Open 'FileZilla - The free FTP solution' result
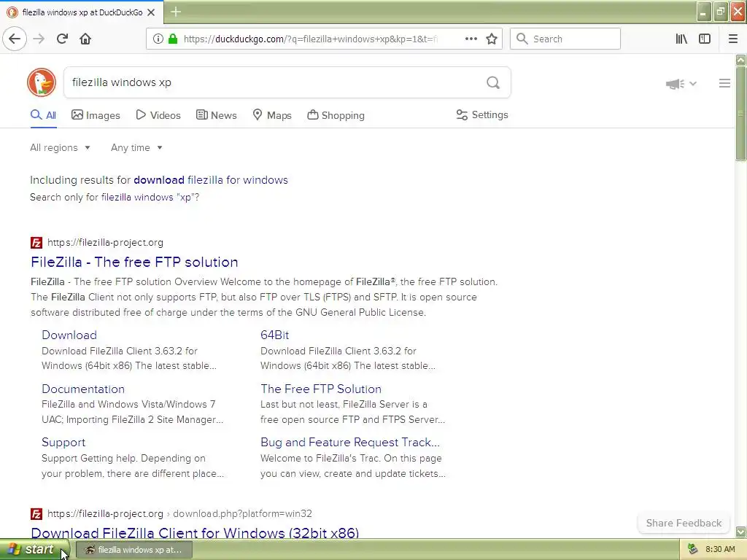 coord(134,262)
